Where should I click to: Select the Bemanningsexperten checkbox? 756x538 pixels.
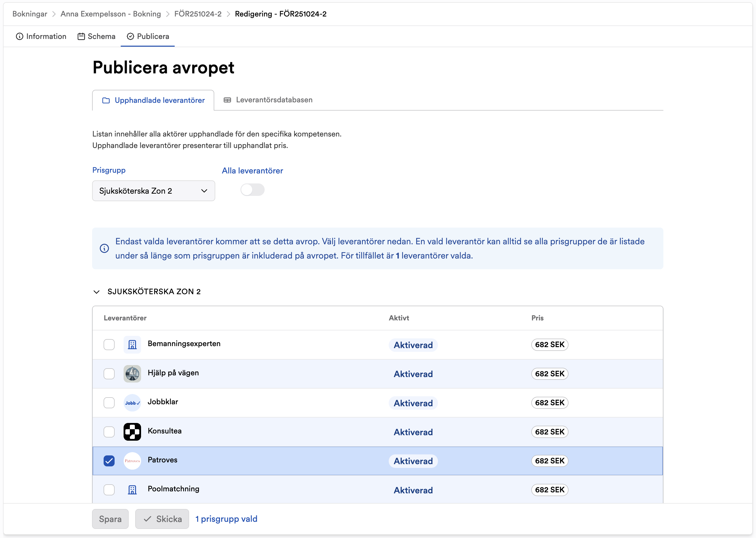pos(109,345)
